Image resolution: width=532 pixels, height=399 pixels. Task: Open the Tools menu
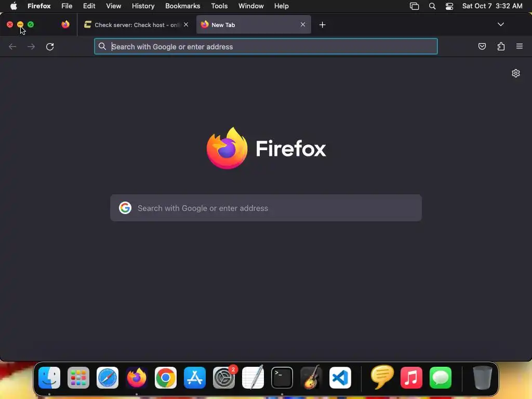(219, 6)
